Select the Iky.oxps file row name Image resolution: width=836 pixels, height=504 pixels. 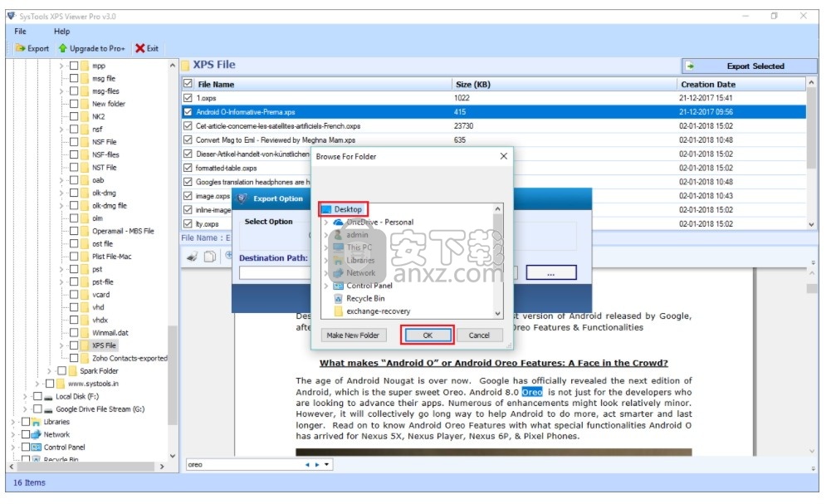pyautogui.click(x=207, y=224)
